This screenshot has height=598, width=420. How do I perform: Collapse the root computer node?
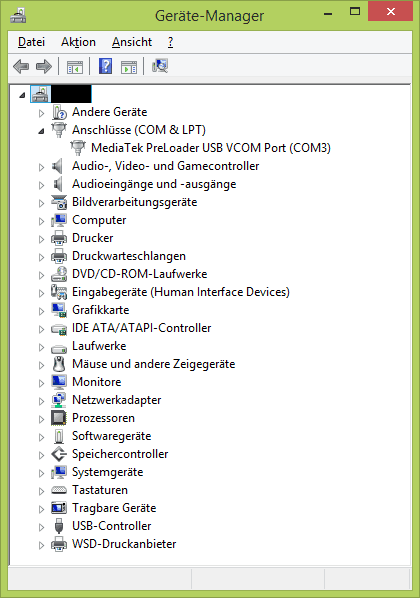[x=22, y=95]
